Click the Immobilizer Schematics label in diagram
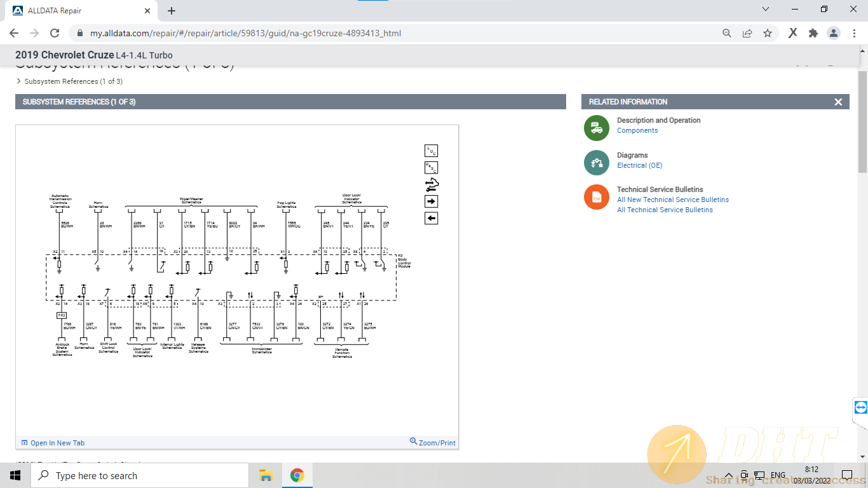Image resolution: width=868 pixels, height=488 pixels. [x=261, y=350]
